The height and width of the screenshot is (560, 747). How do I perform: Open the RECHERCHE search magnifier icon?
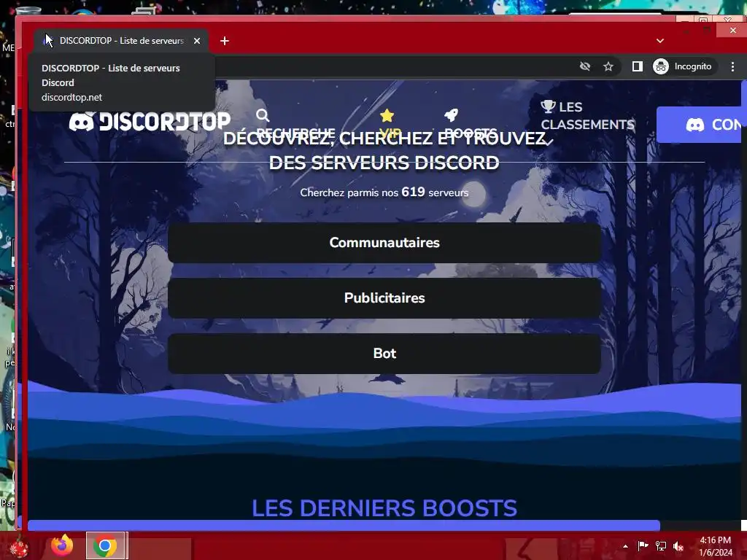[263, 115]
